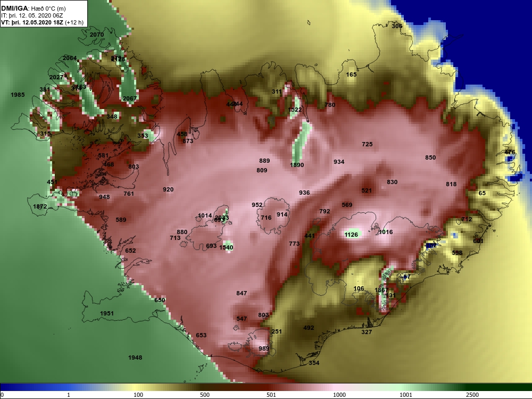Screen dimensions: 532x399
Task: Click the map value 1014
Action: click(205, 215)
